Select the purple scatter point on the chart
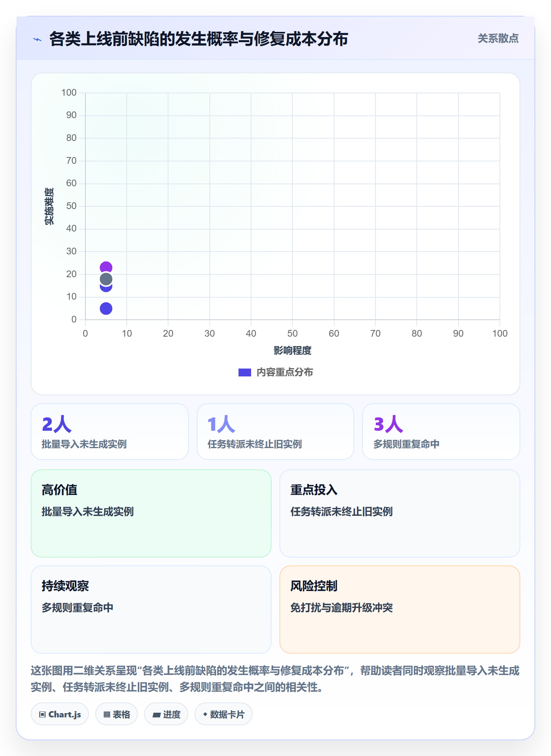This screenshot has height=756, width=551. pos(106,268)
